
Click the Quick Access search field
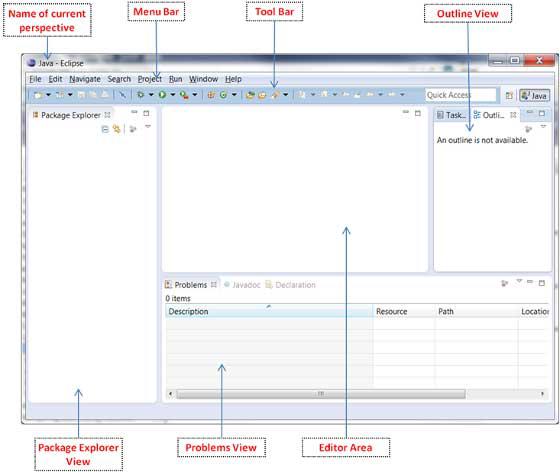pyautogui.click(x=461, y=95)
